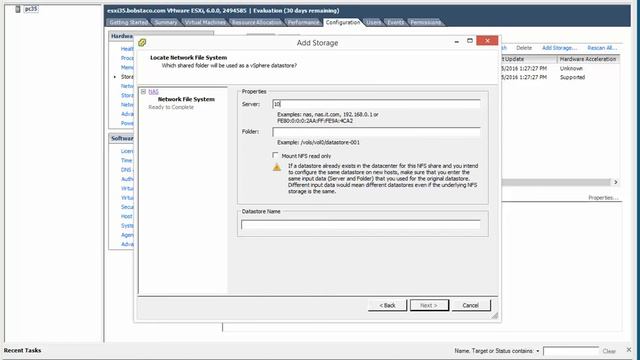Screen dimensions: 640x360
Task: Cancel the Add Storage wizard
Action: point(471,305)
